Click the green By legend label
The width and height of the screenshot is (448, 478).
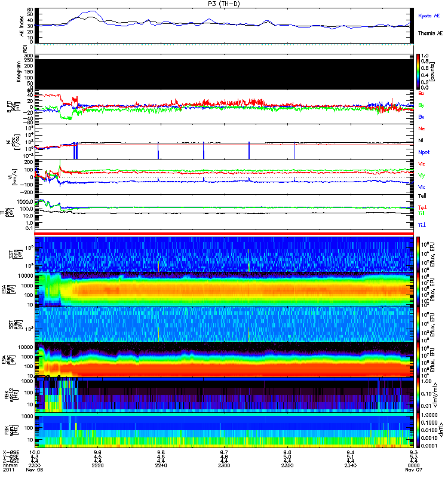click(x=421, y=105)
